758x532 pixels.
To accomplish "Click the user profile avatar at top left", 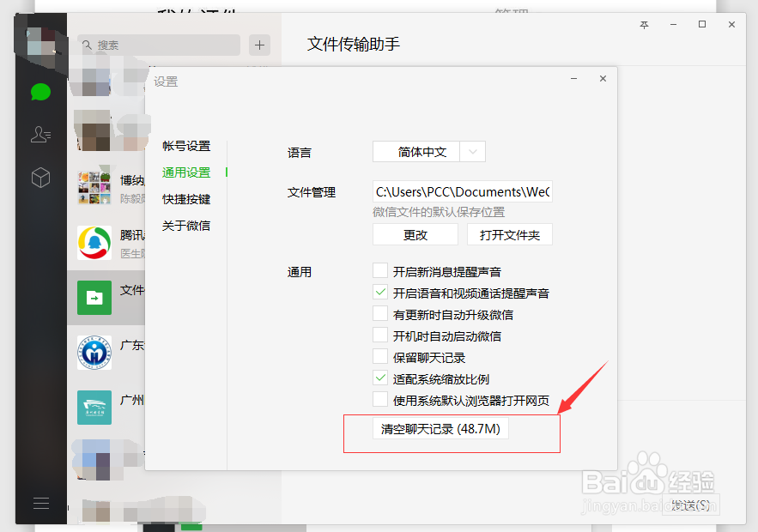I will (40, 43).
